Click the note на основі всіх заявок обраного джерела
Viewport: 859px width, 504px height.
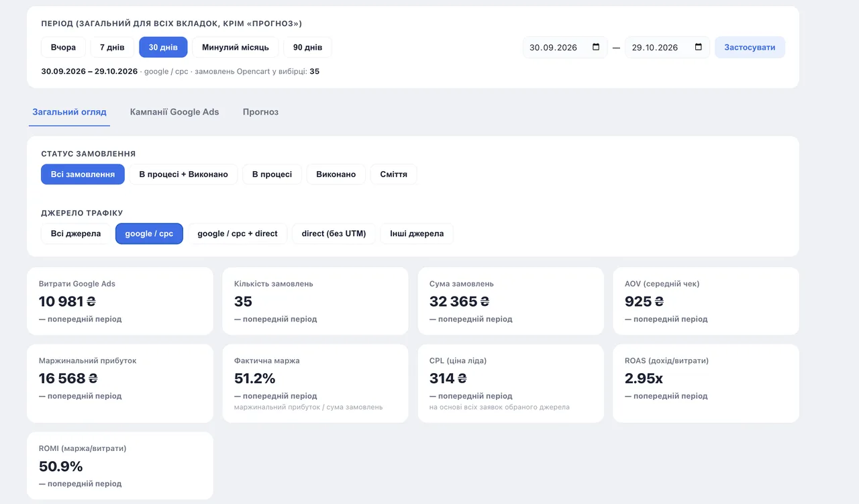tap(499, 407)
